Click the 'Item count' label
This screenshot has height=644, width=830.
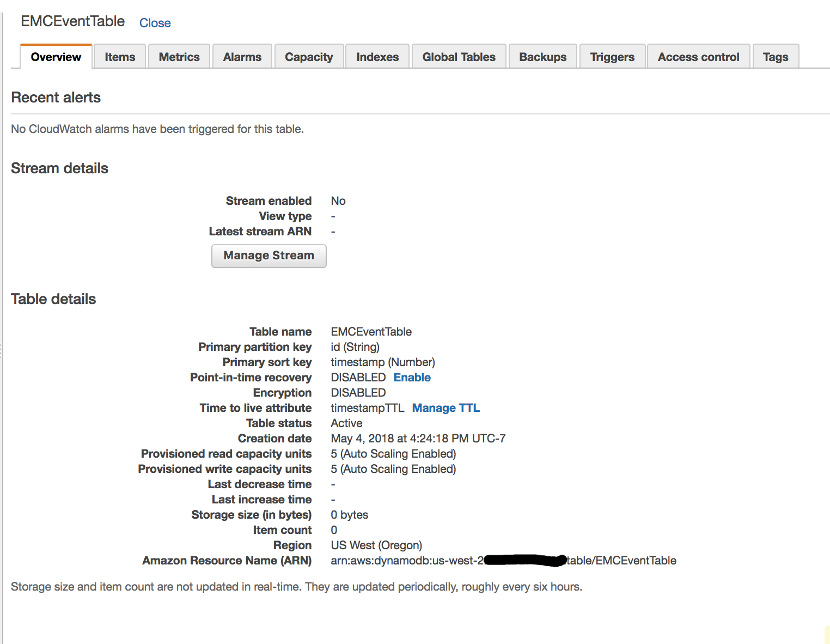pyautogui.click(x=282, y=530)
